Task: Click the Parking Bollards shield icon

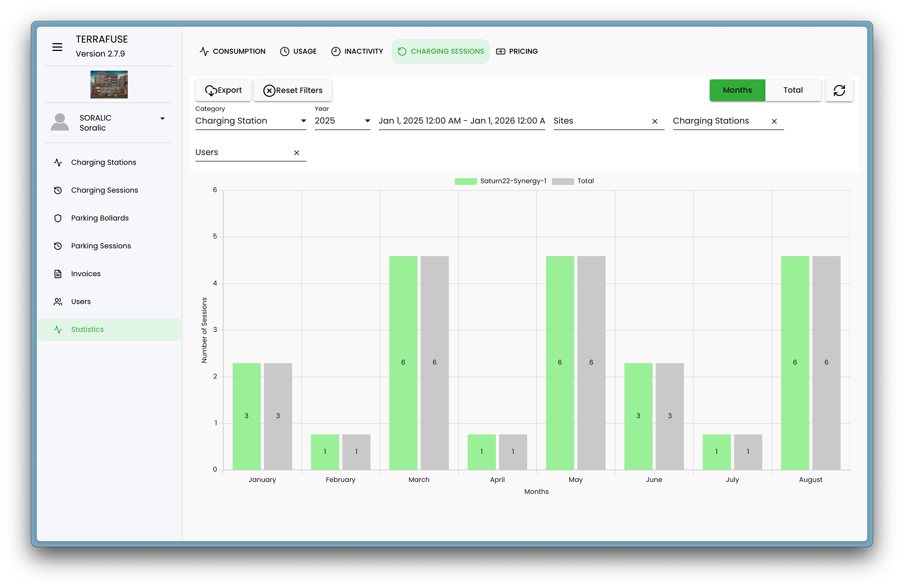Action: click(x=58, y=218)
